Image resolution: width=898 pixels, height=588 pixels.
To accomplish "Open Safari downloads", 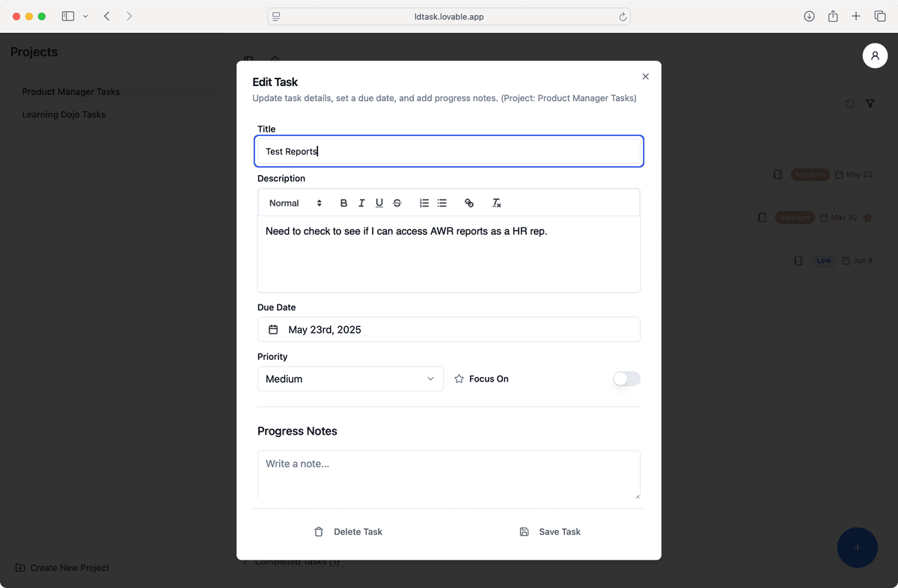I will (x=809, y=16).
